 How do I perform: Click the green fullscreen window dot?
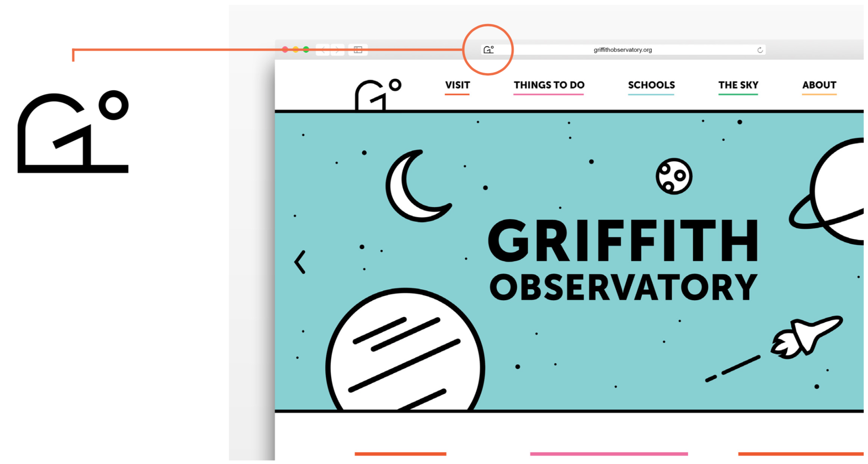coord(306,49)
